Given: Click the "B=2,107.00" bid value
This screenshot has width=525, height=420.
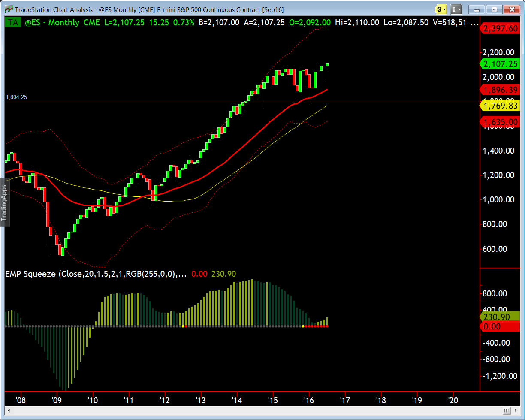Looking at the screenshot, I should (219, 23).
